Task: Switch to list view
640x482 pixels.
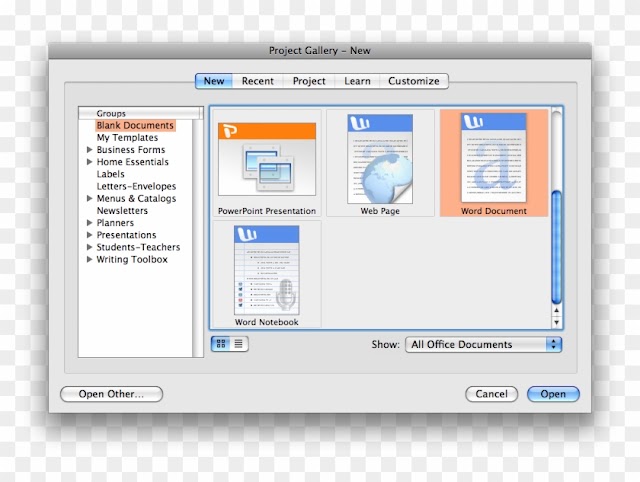Action: tap(239, 344)
